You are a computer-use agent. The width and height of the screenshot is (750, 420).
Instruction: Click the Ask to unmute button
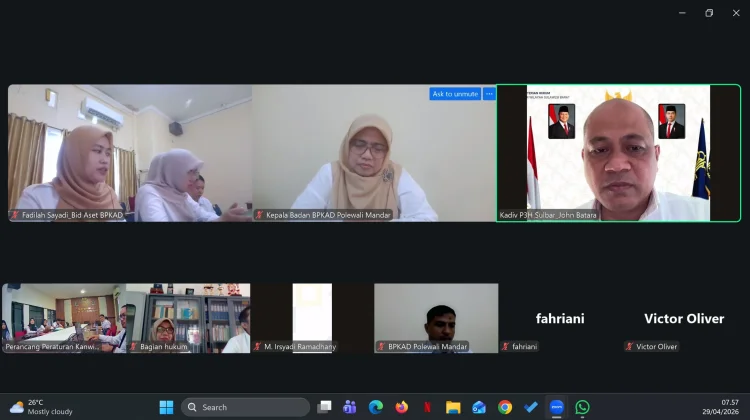[455, 94]
